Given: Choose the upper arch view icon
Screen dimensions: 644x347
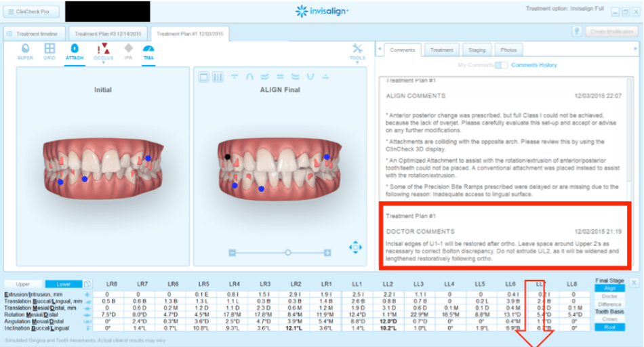Looking at the screenshot, I should 249,77.
